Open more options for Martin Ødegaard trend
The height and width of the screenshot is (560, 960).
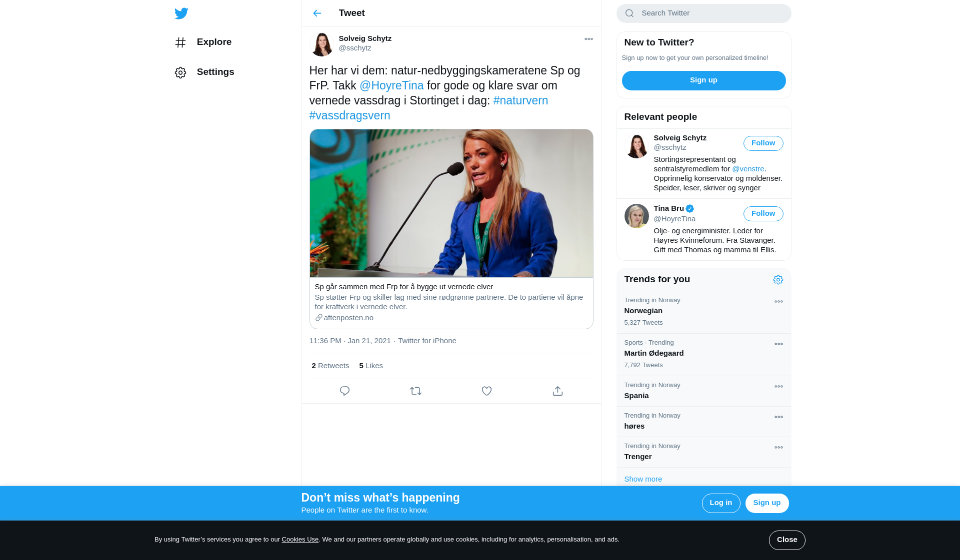778,344
